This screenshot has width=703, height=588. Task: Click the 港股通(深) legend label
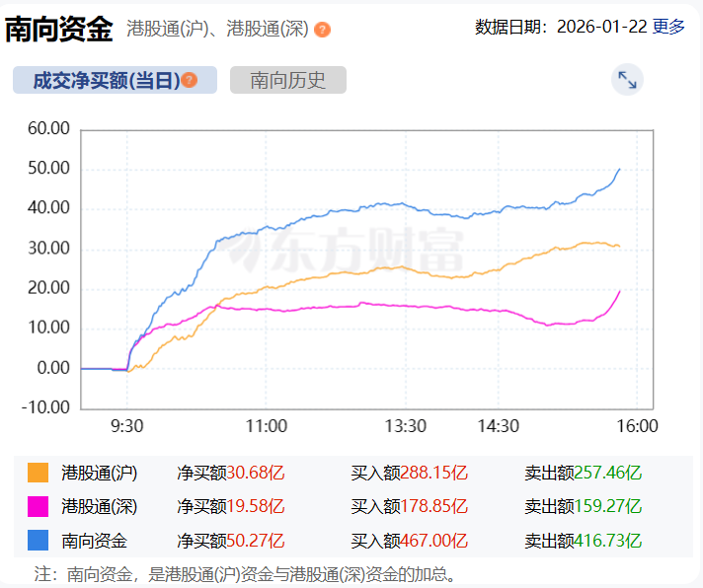99,507
